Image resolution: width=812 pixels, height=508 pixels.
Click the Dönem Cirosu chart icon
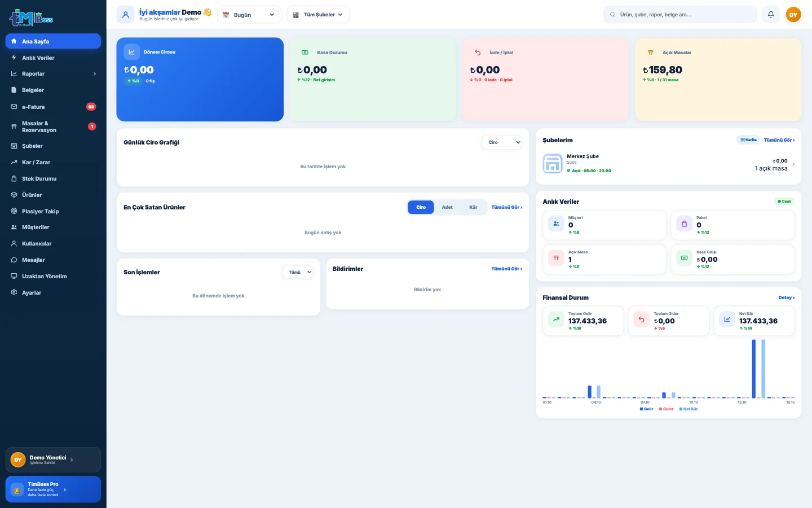(x=131, y=52)
